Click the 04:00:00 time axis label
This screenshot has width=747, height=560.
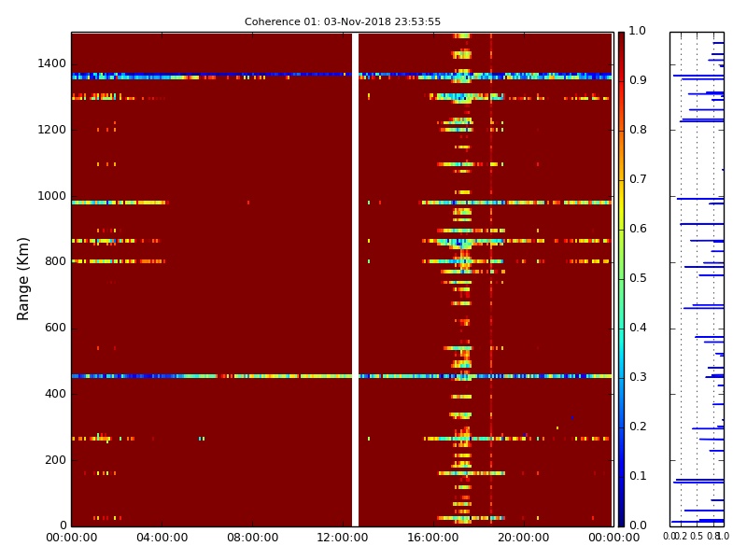(x=162, y=538)
